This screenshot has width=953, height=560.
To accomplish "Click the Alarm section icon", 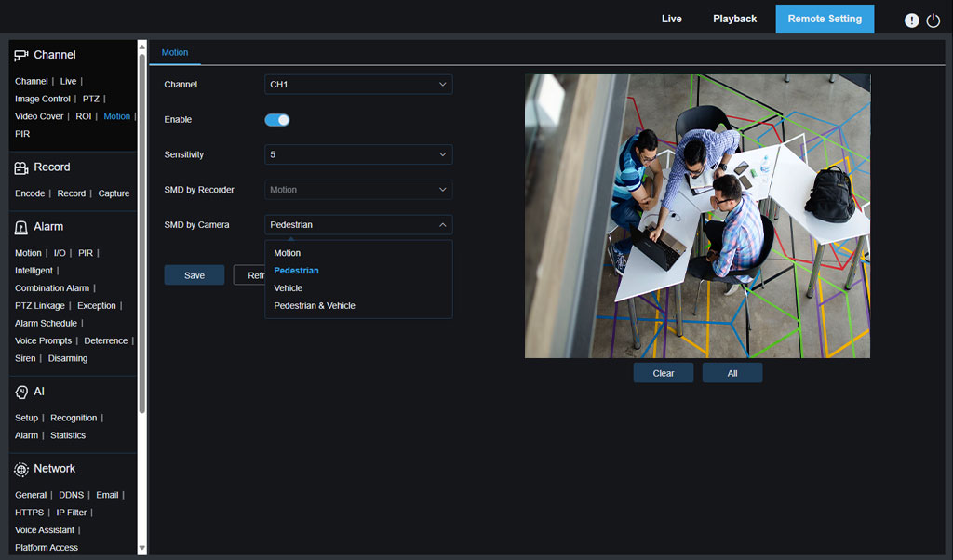I will point(21,227).
